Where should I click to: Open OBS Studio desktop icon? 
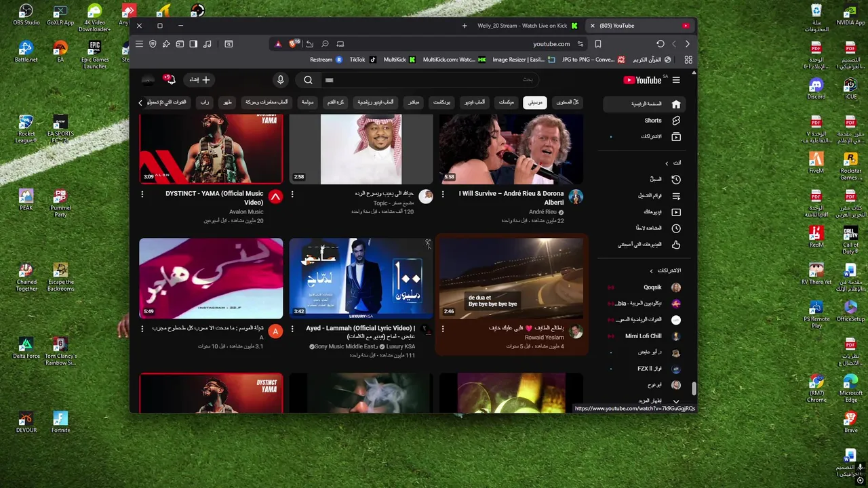click(26, 14)
